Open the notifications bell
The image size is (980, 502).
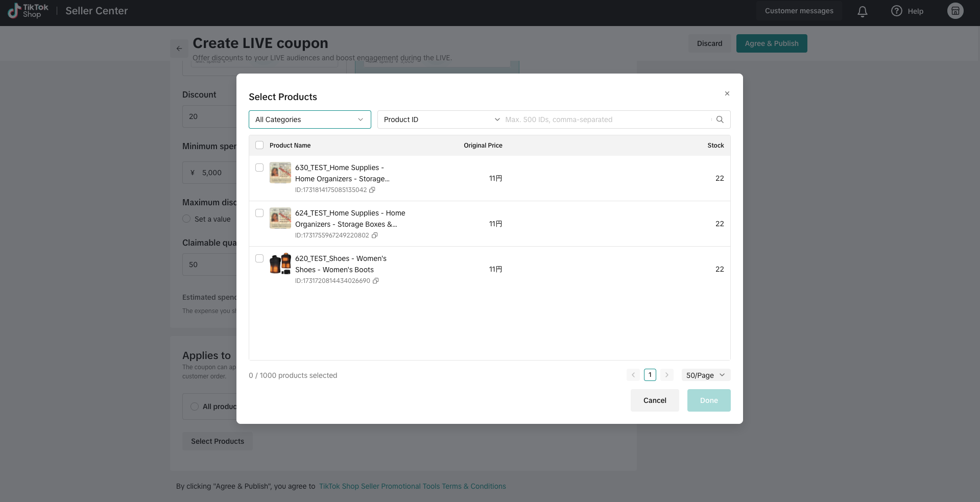863,11
